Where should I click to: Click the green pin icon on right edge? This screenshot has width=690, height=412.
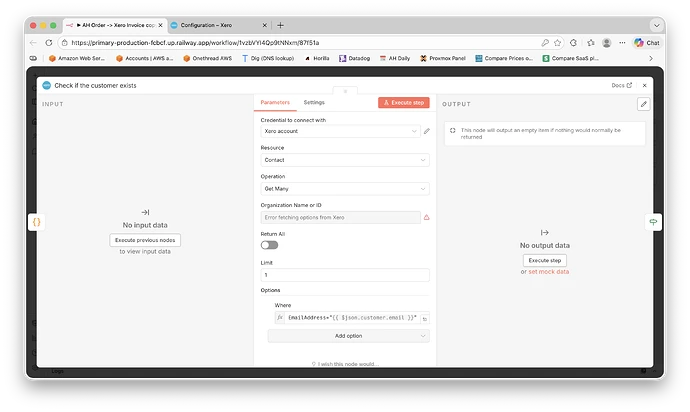(653, 221)
